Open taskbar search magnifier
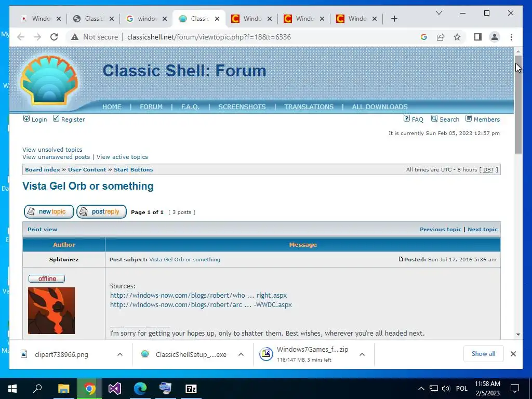532x399 pixels. click(x=37, y=389)
